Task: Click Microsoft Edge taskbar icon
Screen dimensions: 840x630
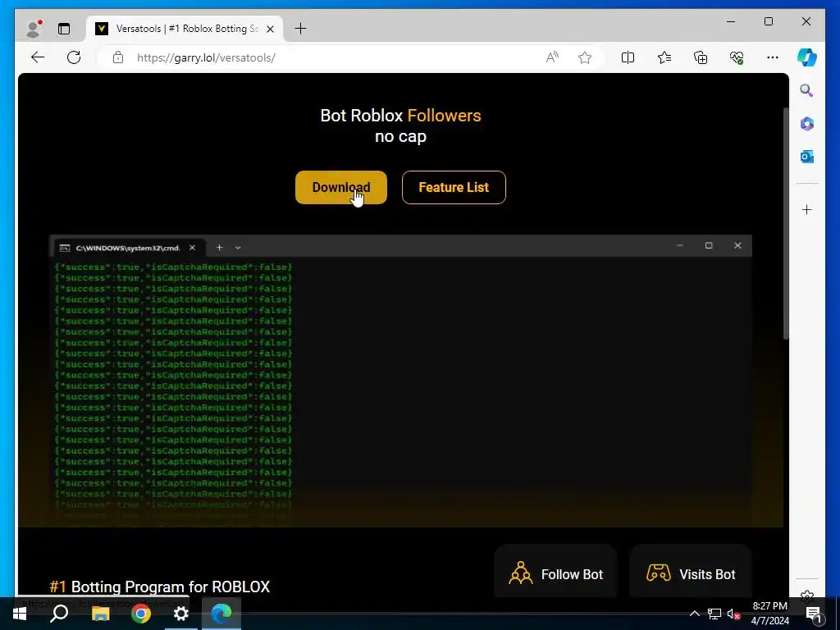Action: (x=221, y=614)
